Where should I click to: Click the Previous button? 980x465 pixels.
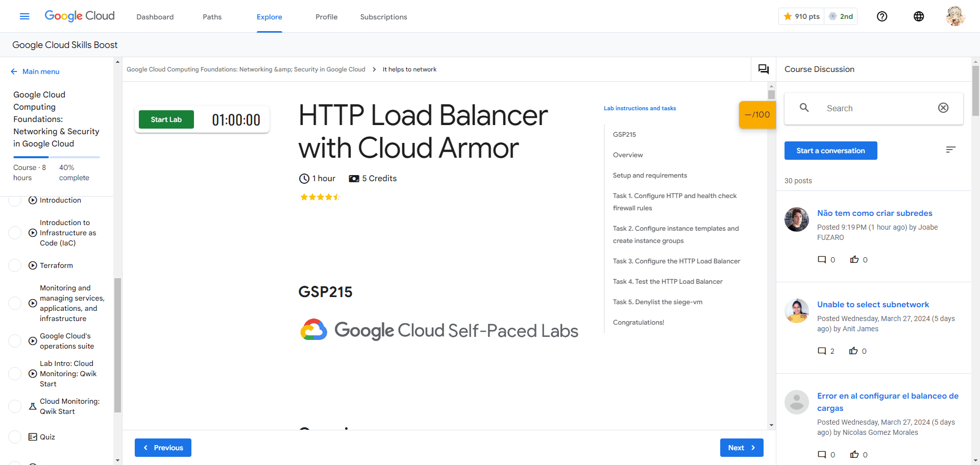[163, 448]
